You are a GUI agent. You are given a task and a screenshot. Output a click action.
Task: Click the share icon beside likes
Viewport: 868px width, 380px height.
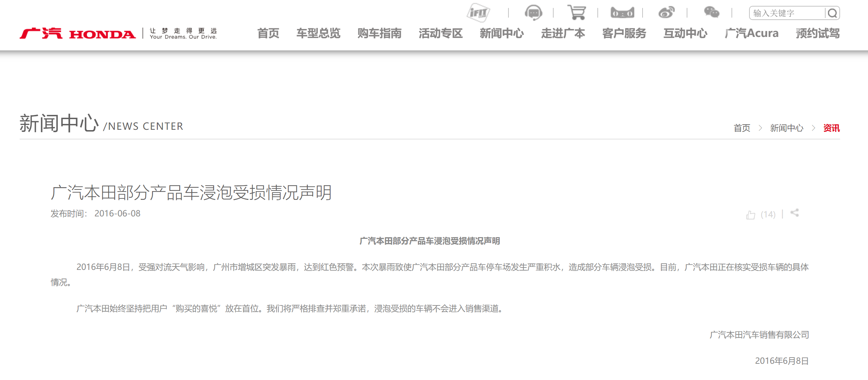point(795,213)
